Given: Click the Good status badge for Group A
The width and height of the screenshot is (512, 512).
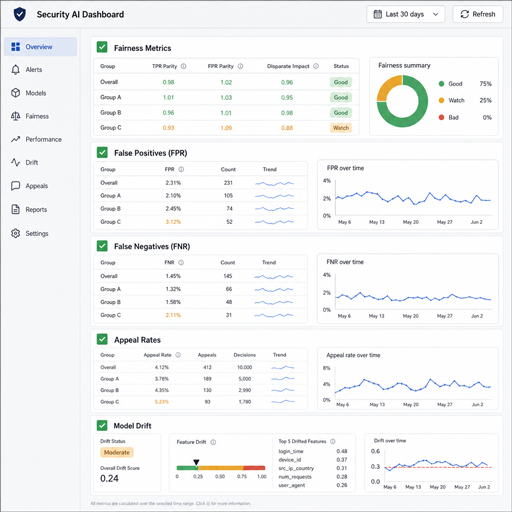Looking at the screenshot, I should (x=341, y=97).
